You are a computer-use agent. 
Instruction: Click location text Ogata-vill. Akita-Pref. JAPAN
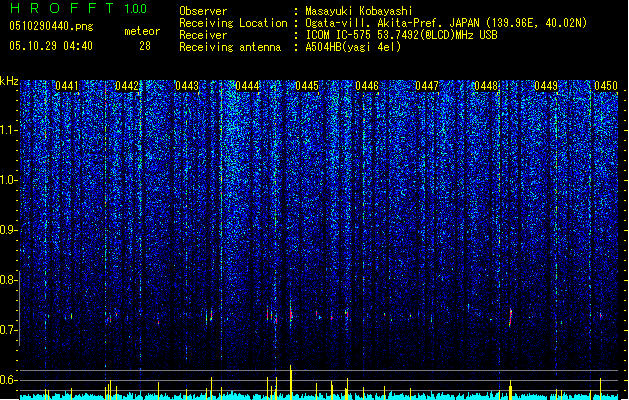click(392, 23)
